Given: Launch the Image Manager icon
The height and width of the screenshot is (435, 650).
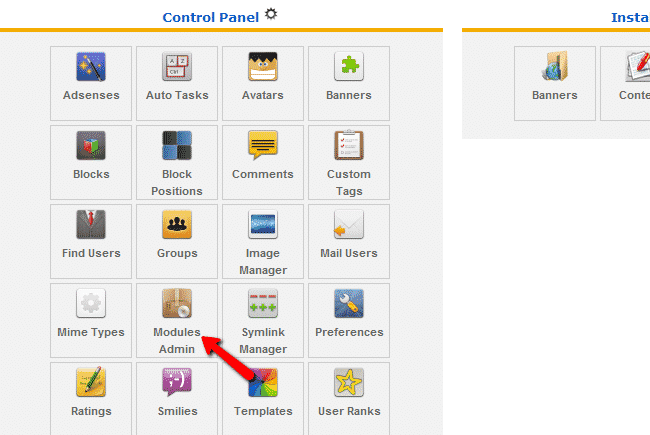Looking at the screenshot, I should (263, 225).
